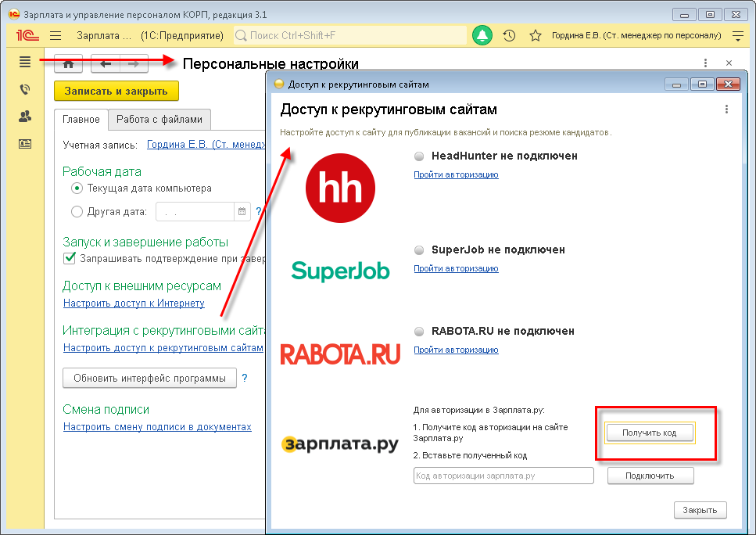Click Рабочая дата section heading
Viewport: 756px width, 535px height.
coord(102,172)
